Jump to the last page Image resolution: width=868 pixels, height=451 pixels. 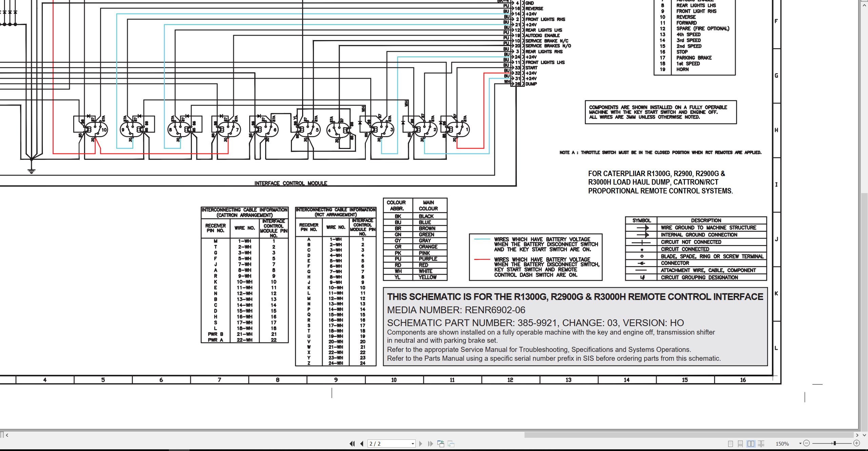(x=431, y=444)
